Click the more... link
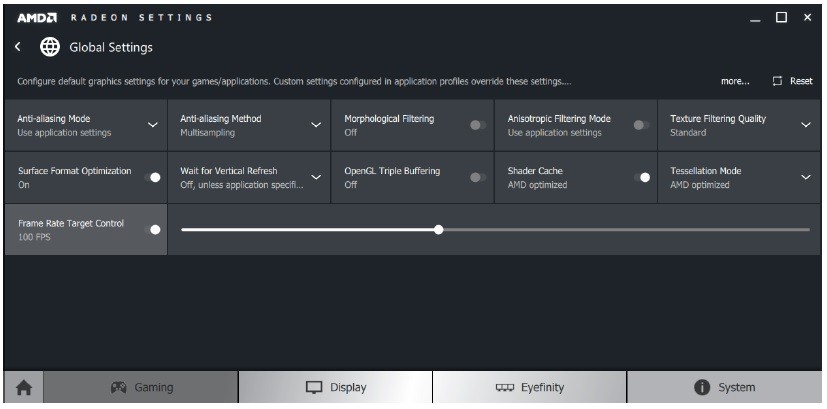This screenshot has width=827, height=409. pos(735,81)
